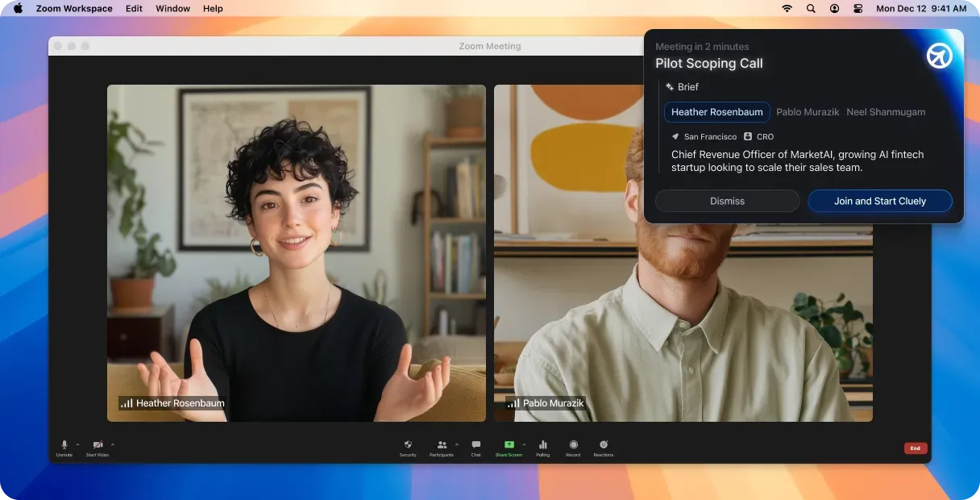This screenshot has height=500, width=980.
Task: Start video with the camera icon
Action: tap(98, 445)
